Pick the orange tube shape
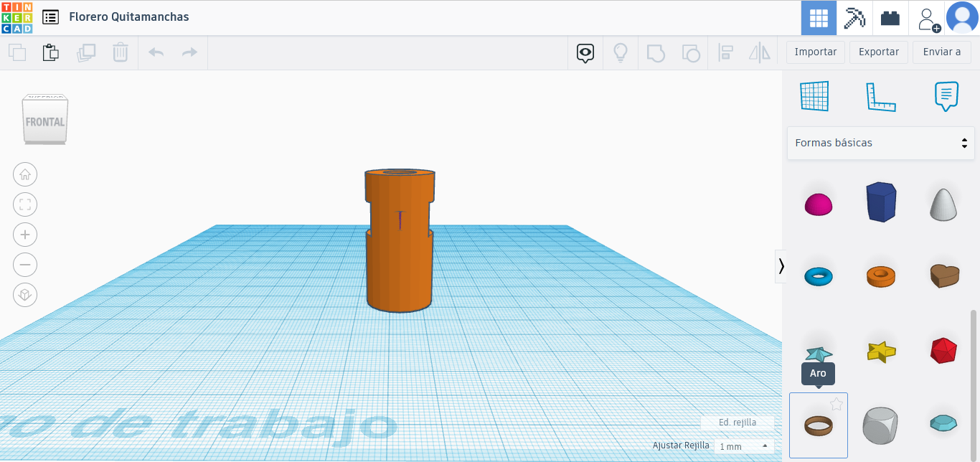 pyautogui.click(x=880, y=276)
